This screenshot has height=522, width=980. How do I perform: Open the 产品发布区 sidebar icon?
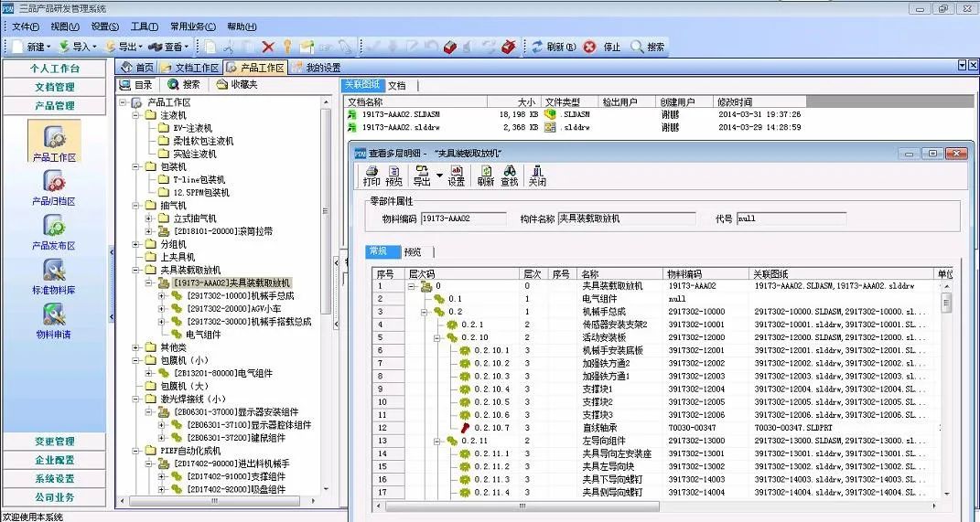click(x=54, y=232)
